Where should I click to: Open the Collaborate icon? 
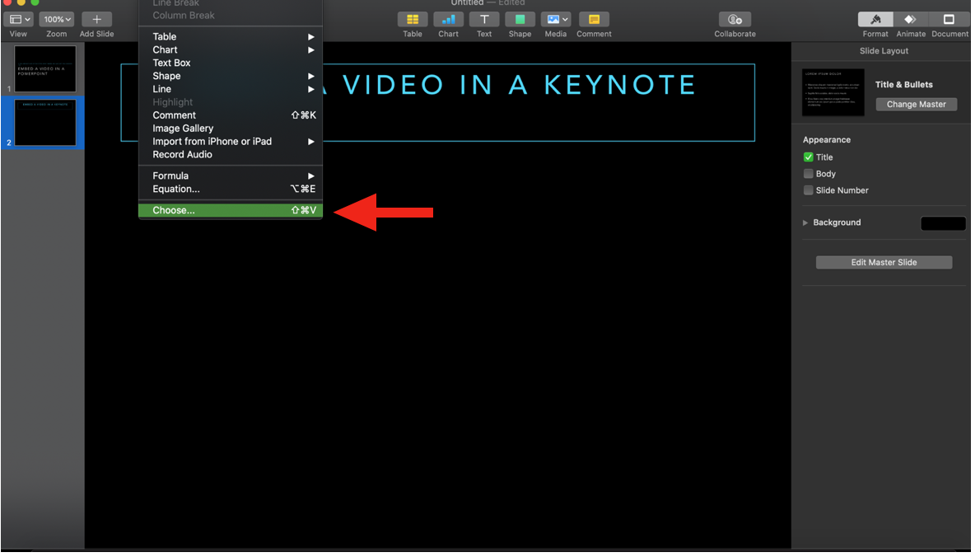pos(735,20)
